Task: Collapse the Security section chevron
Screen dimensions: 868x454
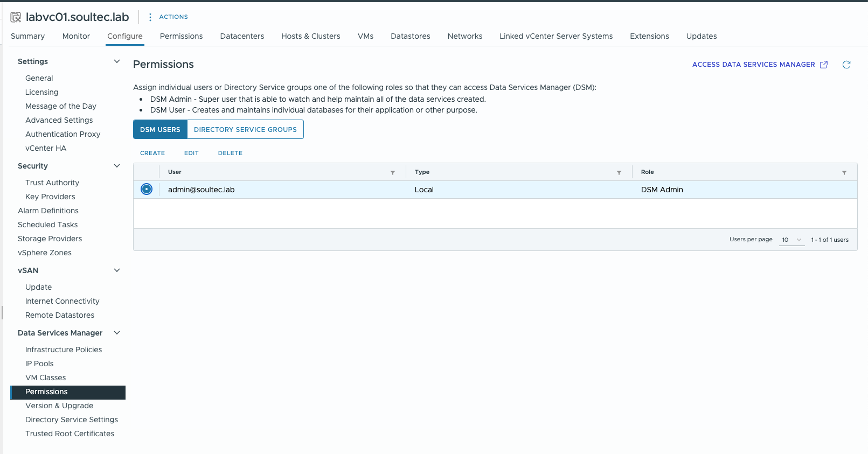Action: coord(117,166)
